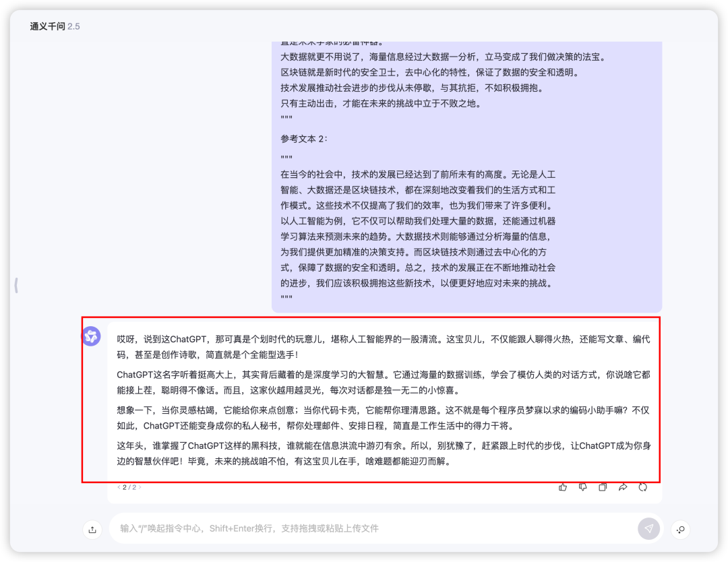
Task: Click the send message arrow button
Action: point(648,528)
